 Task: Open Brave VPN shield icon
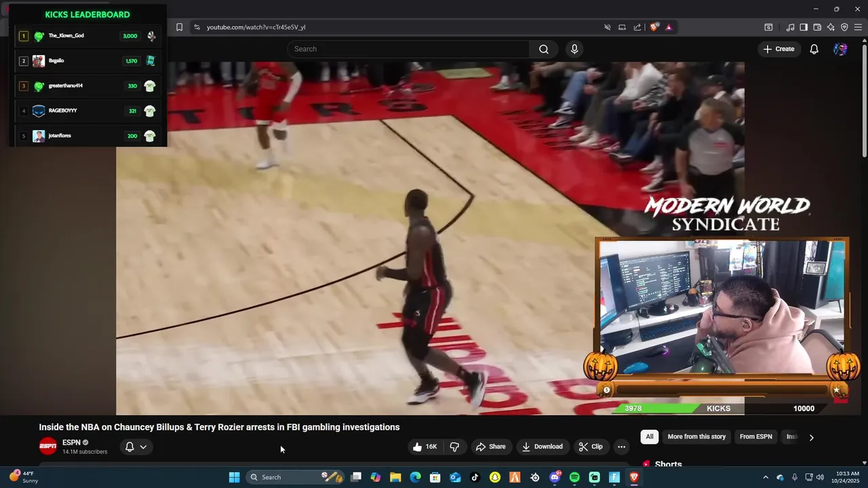point(844,27)
